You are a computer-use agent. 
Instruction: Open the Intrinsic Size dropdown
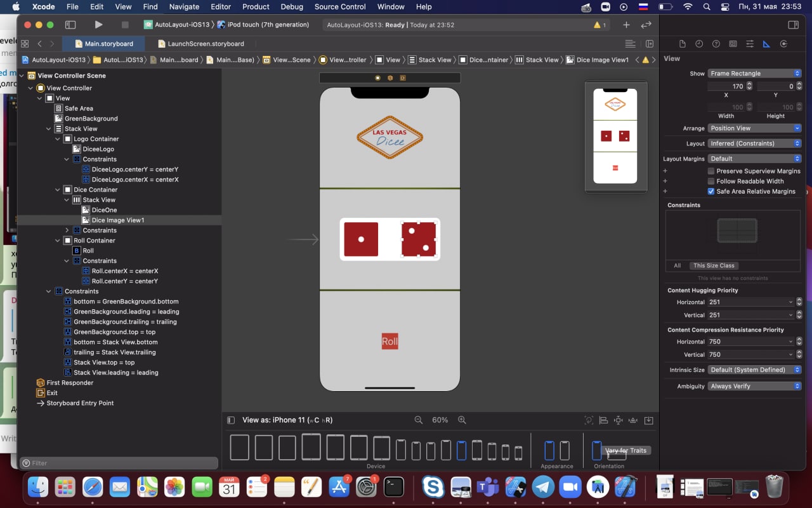(755, 370)
